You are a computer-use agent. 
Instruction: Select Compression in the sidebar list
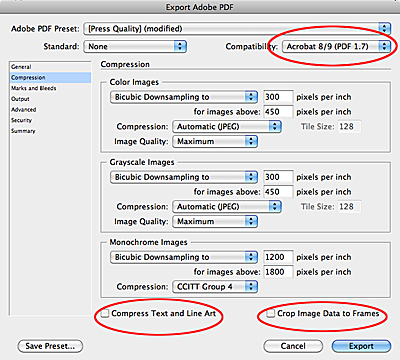[x=50, y=77]
